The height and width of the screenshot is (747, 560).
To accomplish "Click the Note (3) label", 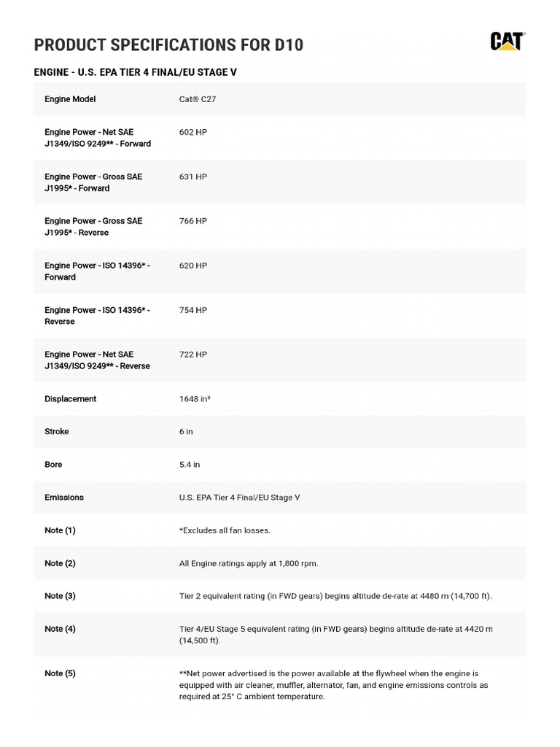I will [60, 596].
